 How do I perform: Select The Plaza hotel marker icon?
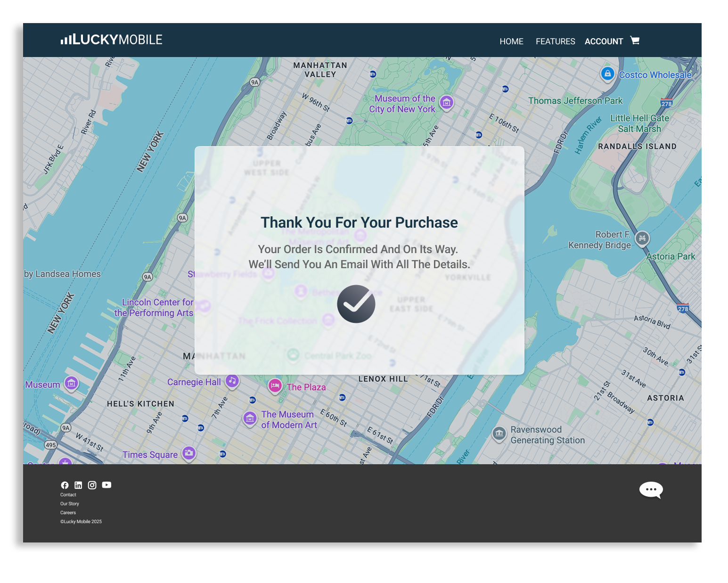click(275, 386)
